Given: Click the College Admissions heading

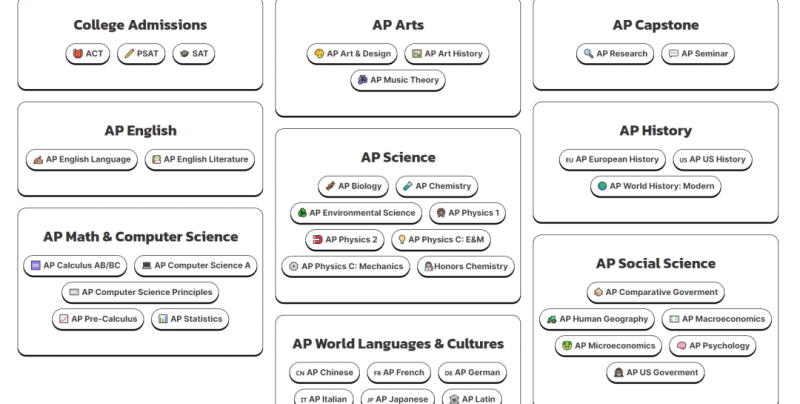Looking at the screenshot, I should [x=140, y=25].
